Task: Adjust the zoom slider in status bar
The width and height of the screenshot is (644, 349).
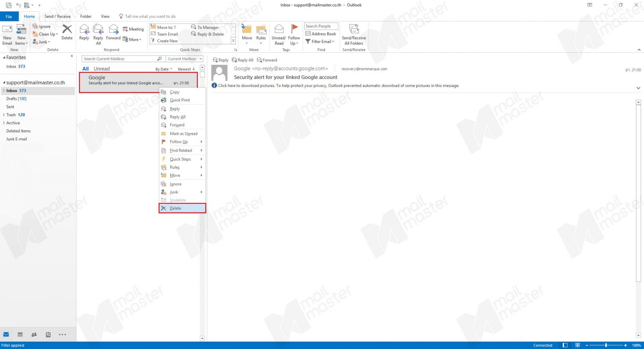Action: click(606, 345)
